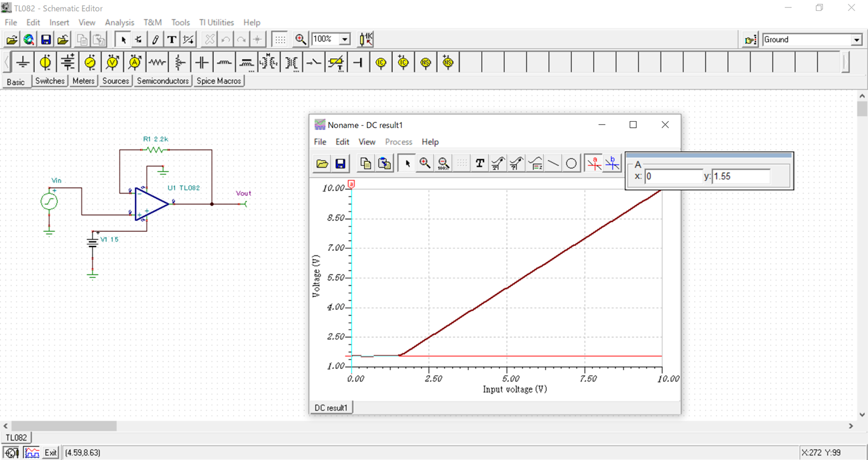Click the globe web-search icon
The height and width of the screenshot is (460, 868).
coord(29,40)
